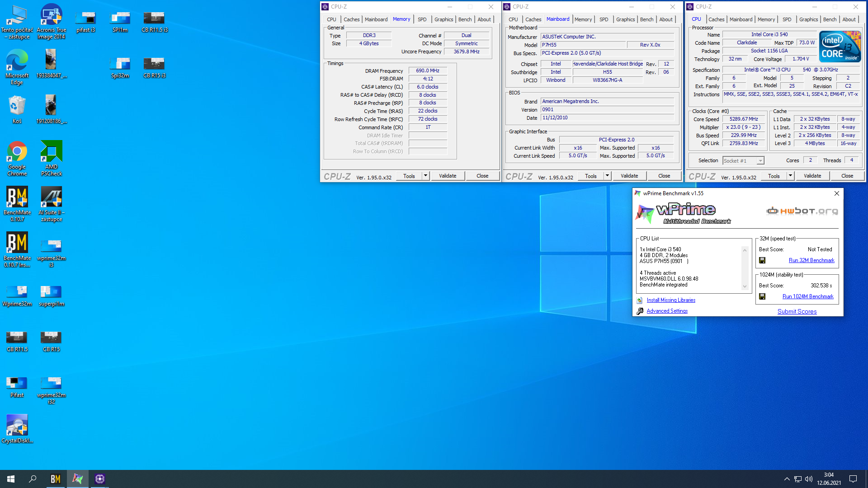This screenshot has width=868, height=488.
Task: Open Tools dropdown arrow in CPU tab CPU-Z window
Action: (x=790, y=176)
